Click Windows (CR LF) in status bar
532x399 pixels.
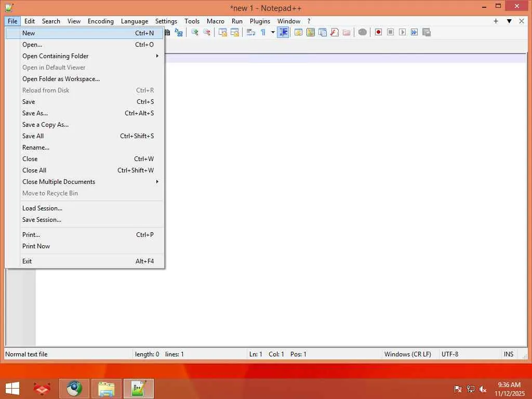[407, 354]
